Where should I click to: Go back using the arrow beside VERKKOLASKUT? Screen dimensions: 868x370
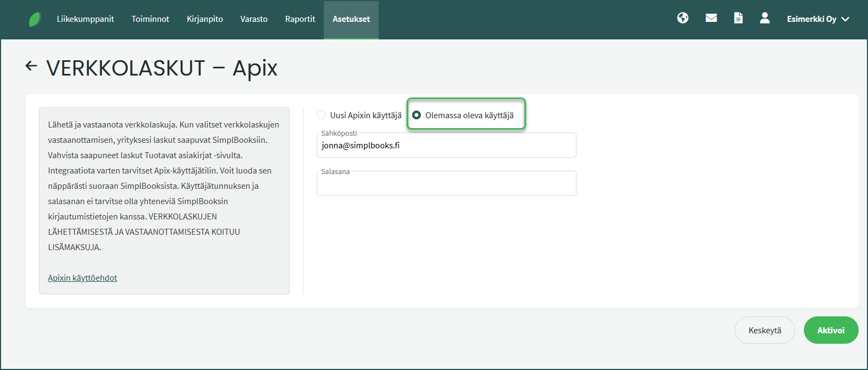coord(31,66)
